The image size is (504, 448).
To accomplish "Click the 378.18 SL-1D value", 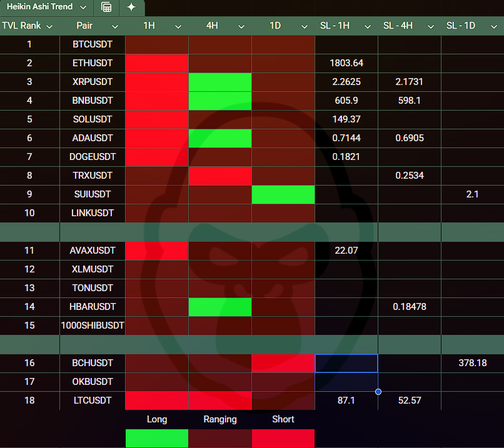I will (x=473, y=363).
